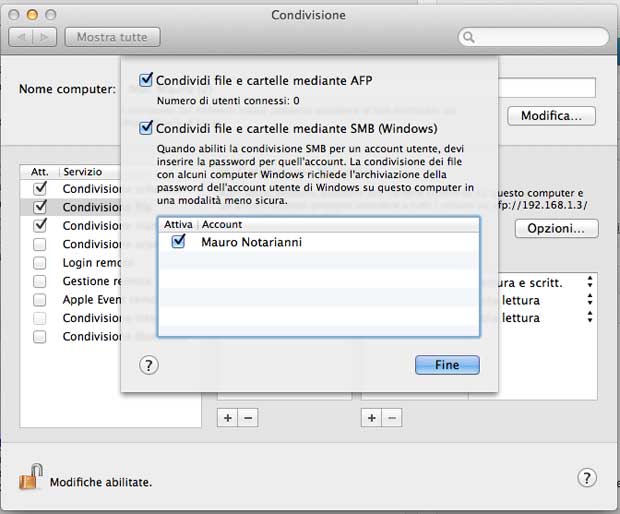Toggle the first Condivisione service checkbox
The width and height of the screenshot is (620, 514).
point(40,189)
